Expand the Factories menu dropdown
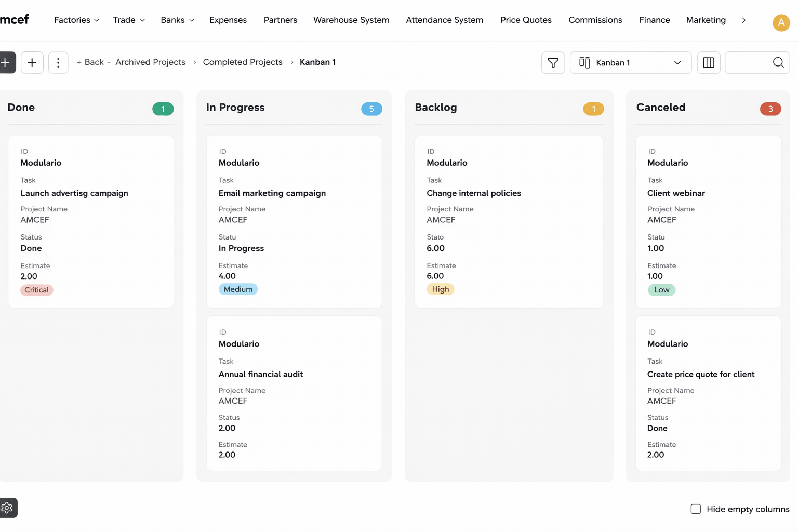Screen dimensions: 798x532 [76, 20]
